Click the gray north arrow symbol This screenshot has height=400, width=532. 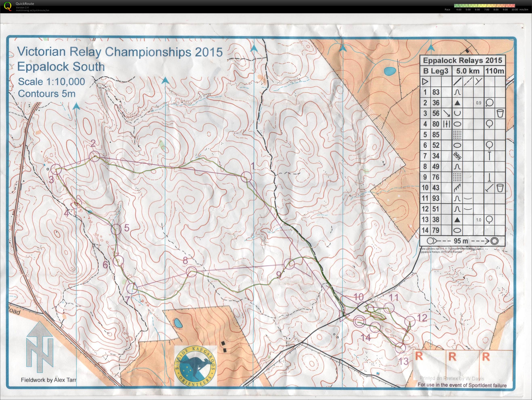pyautogui.click(x=40, y=347)
